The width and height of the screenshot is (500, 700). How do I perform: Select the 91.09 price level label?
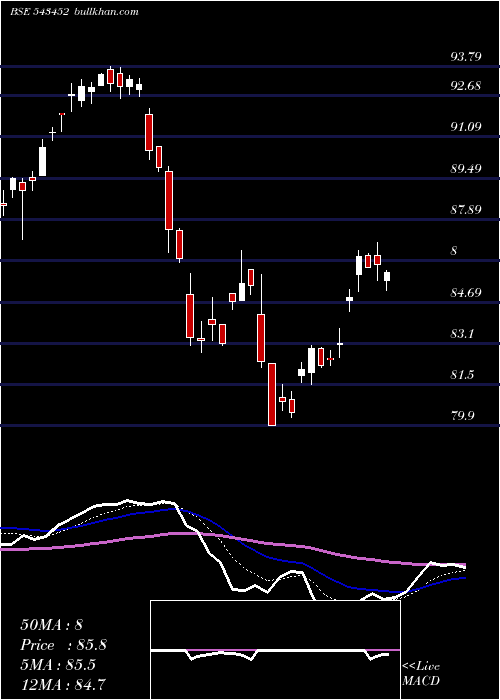pos(466,127)
